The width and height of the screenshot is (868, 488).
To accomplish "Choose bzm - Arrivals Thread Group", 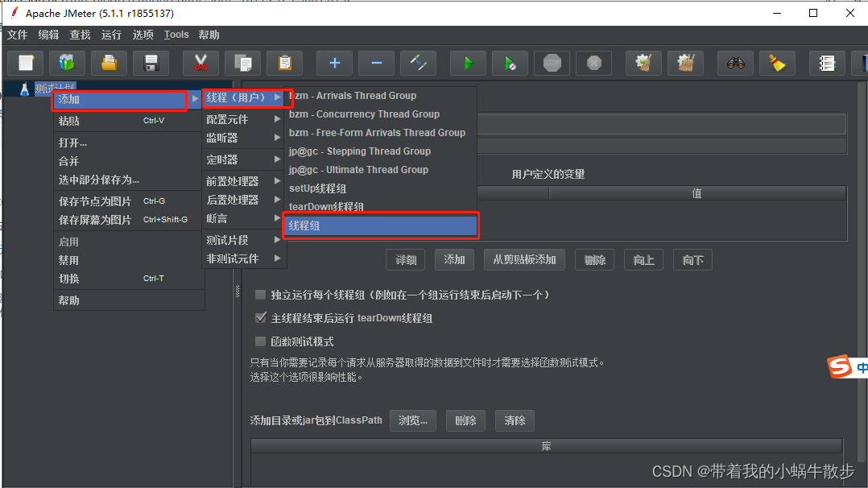I will [x=380, y=95].
